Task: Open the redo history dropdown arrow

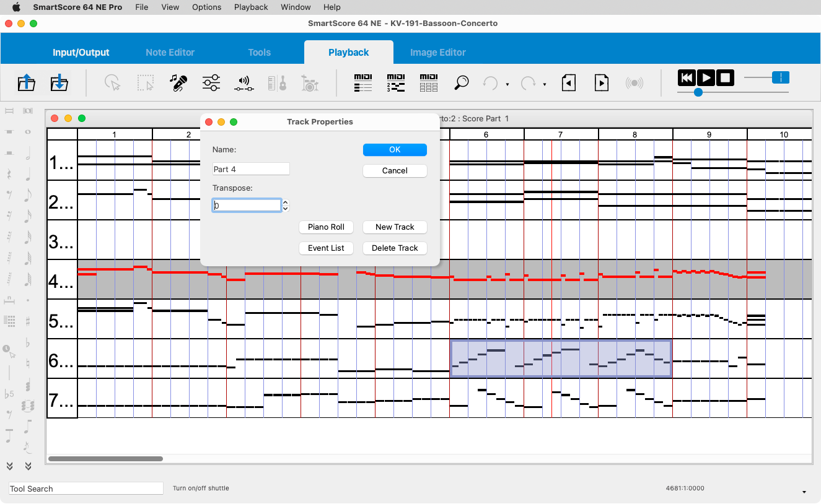Action: pyautogui.click(x=545, y=84)
